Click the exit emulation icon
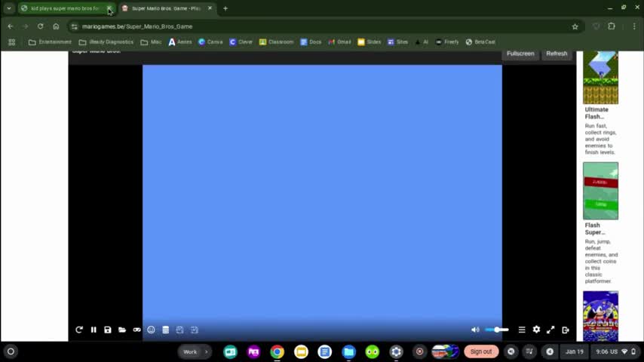Viewport: 644px width, 362px height. 566,330
